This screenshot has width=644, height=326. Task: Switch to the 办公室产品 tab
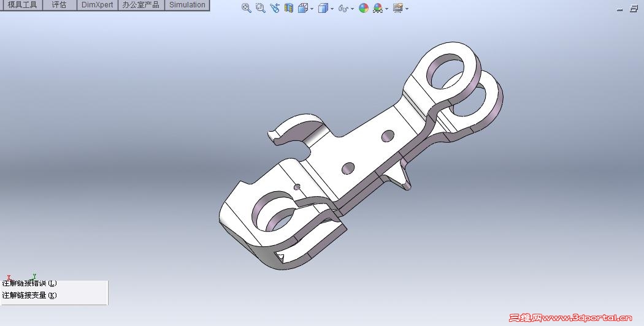click(141, 5)
